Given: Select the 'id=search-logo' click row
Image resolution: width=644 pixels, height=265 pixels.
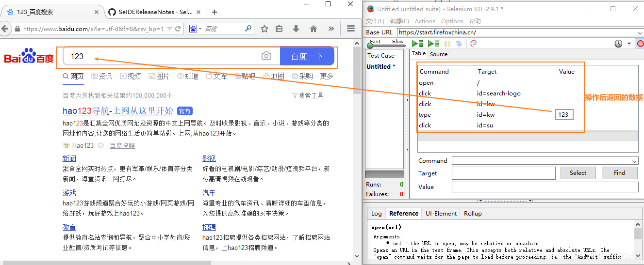Looking at the screenshot, I should [x=528, y=94].
